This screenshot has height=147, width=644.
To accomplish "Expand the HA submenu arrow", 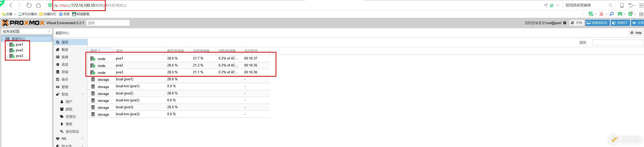I will 83,139.
